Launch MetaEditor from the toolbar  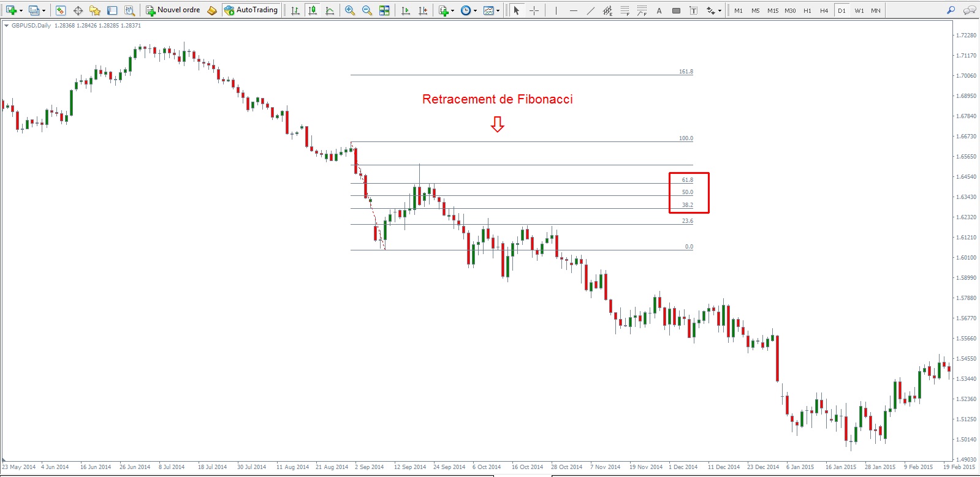pyautogui.click(x=212, y=10)
